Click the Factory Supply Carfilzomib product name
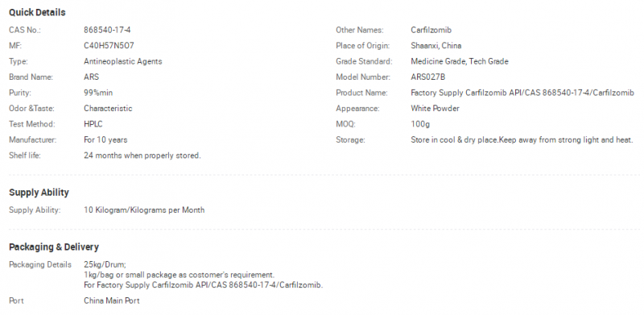The width and height of the screenshot is (644, 315). tap(522, 93)
